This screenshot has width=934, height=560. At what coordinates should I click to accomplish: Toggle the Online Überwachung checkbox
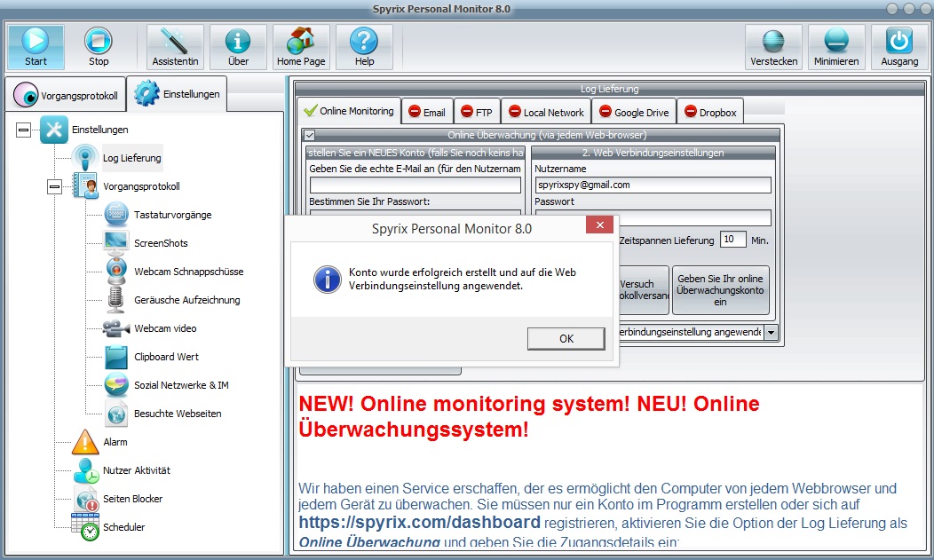pyautogui.click(x=310, y=135)
